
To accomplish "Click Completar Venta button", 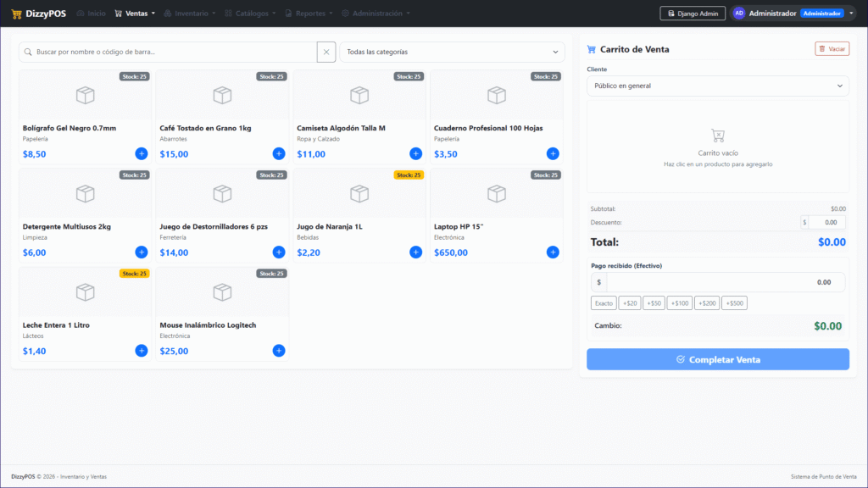I will [718, 359].
